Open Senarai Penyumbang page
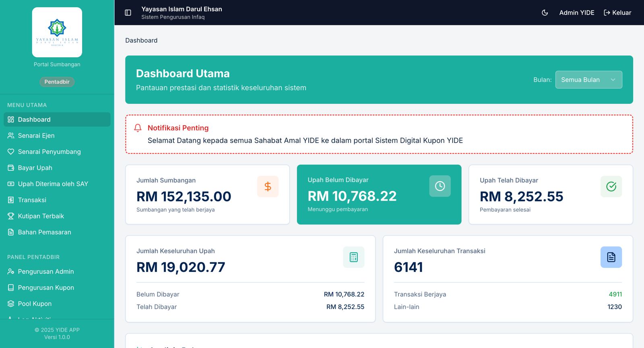 click(57, 152)
